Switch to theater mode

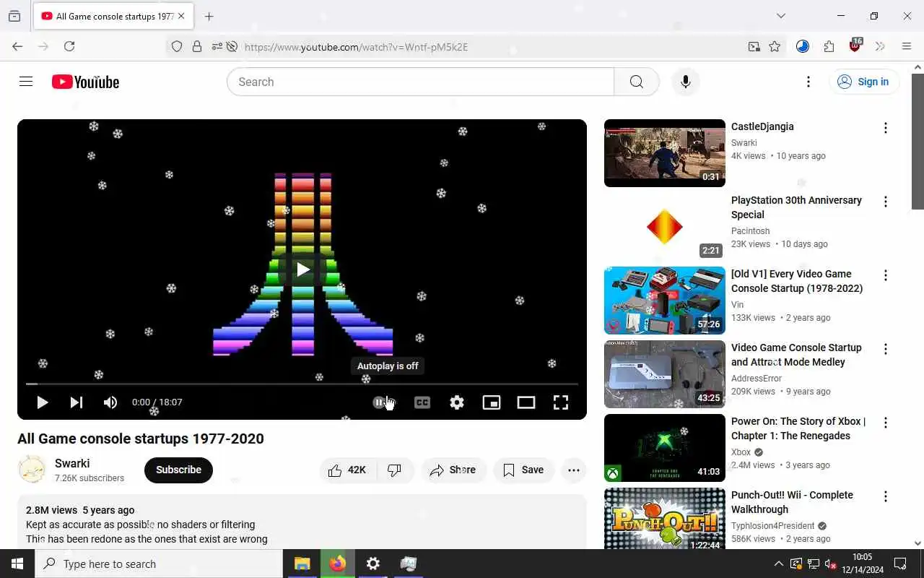526,402
